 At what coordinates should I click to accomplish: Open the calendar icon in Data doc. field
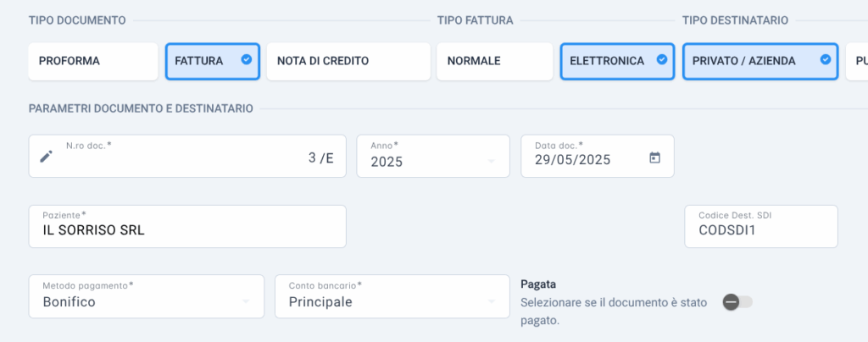pyautogui.click(x=655, y=157)
